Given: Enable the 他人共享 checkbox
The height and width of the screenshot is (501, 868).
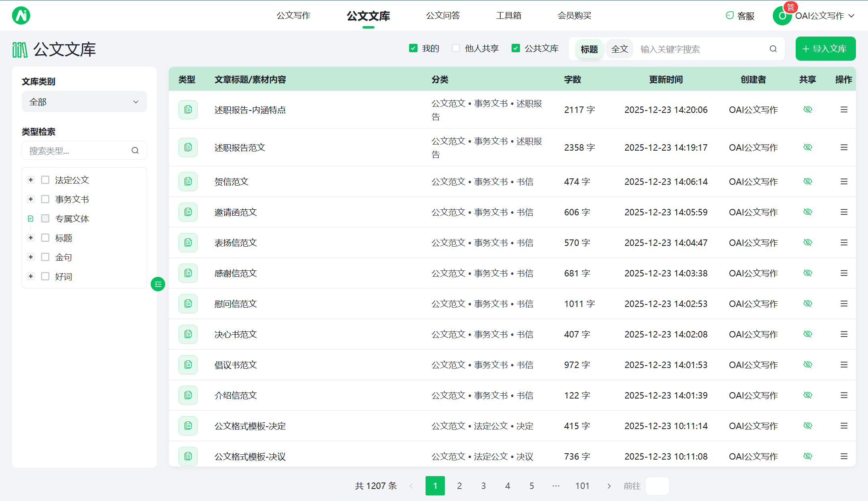Looking at the screenshot, I should [455, 48].
